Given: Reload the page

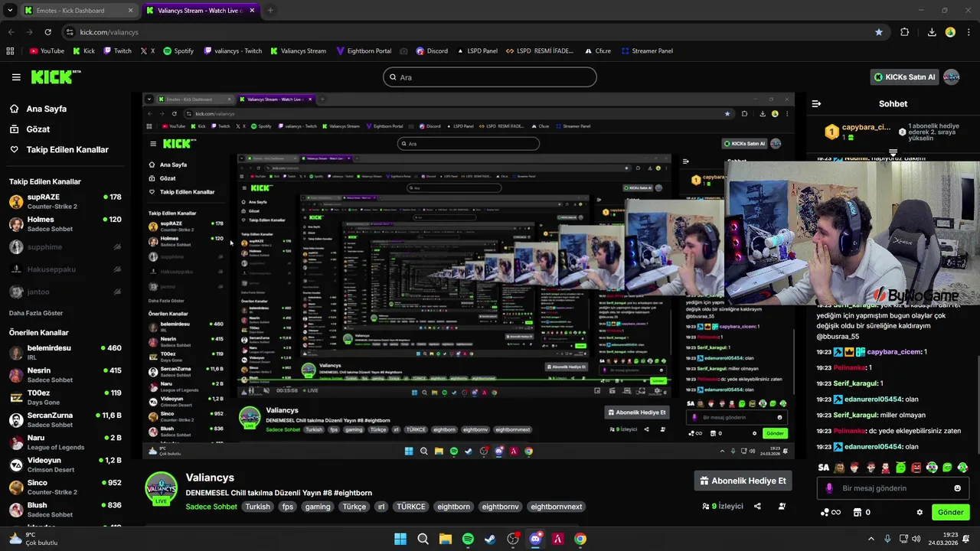Looking at the screenshot, I should click(48, 32).
